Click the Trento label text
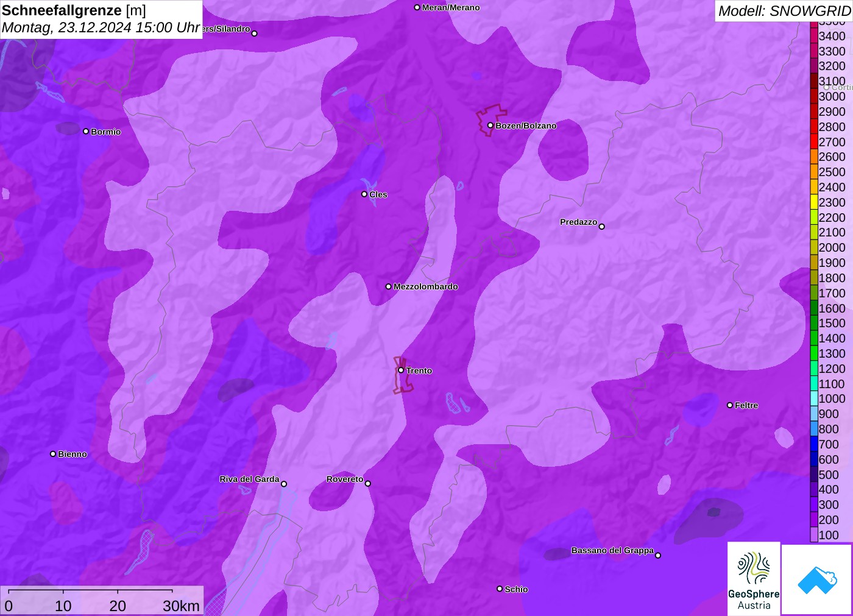This screenshot has width=853, height=616. (419, 370)
